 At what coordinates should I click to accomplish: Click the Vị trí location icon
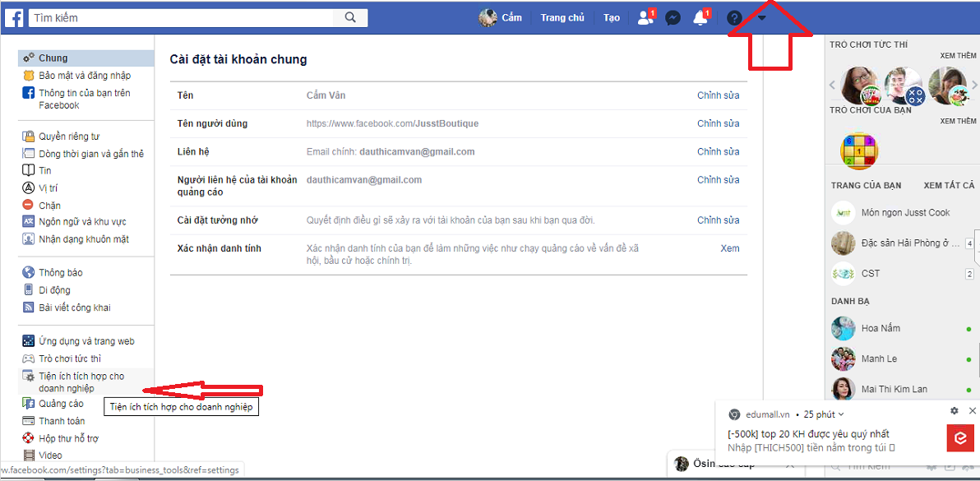click(x=27, y=188)
